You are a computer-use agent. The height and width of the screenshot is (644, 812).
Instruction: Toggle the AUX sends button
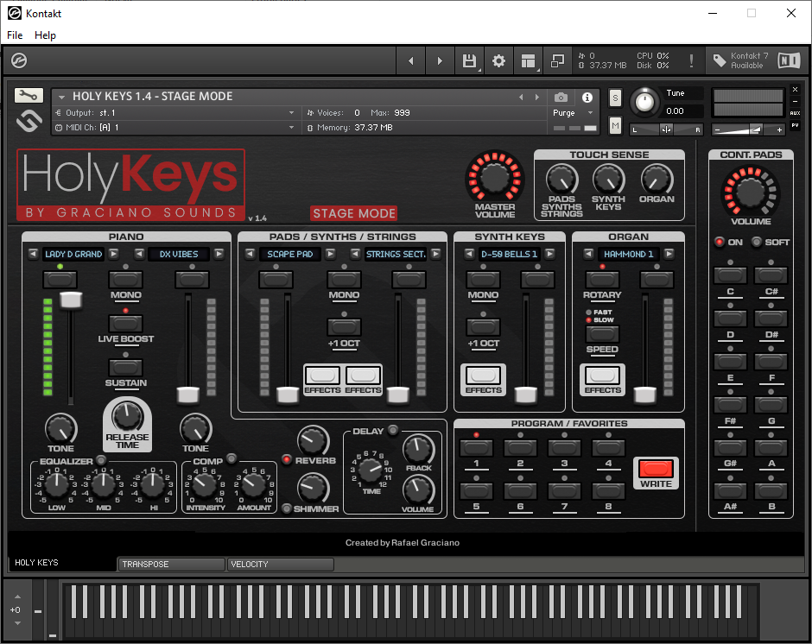[x=796, y=113]
